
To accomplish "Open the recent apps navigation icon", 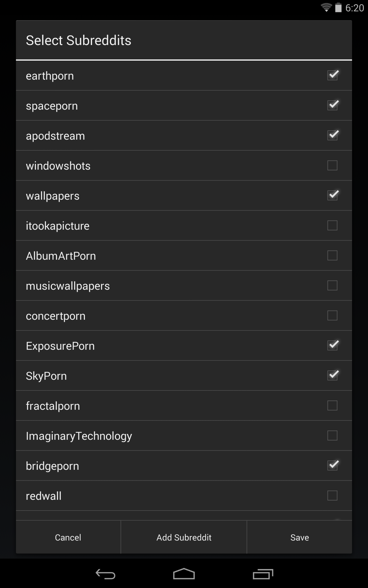I will [263, 574].
